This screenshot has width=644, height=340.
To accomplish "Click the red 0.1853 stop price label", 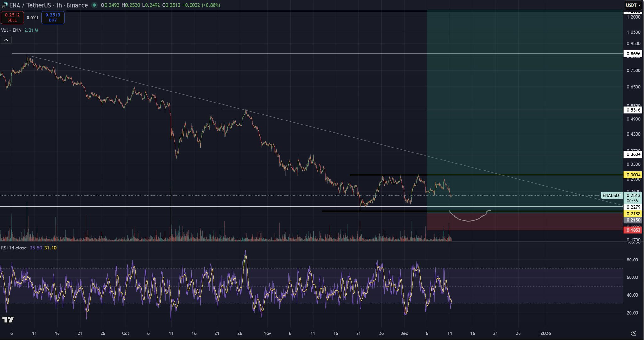I will [x=633, y=230].
